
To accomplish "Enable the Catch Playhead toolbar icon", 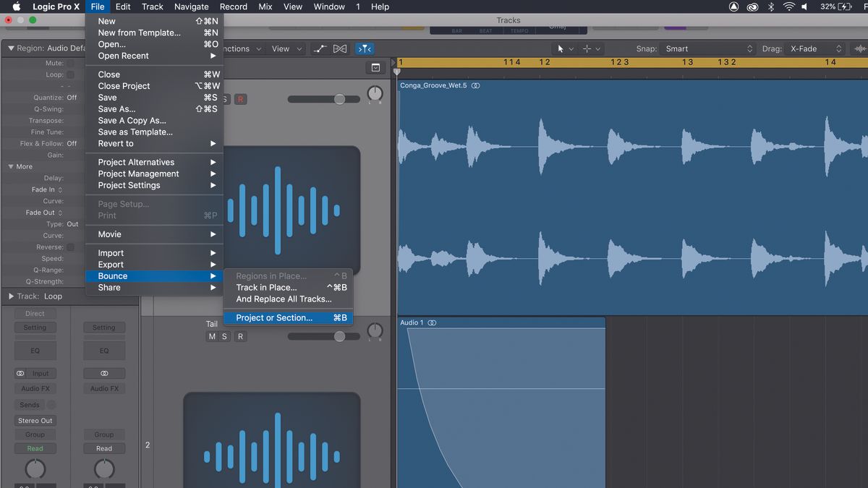I will [365, 48].
